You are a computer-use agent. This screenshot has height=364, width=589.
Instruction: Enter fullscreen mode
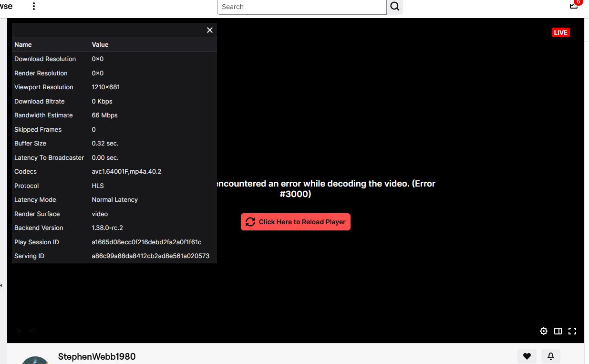(572, 331)
